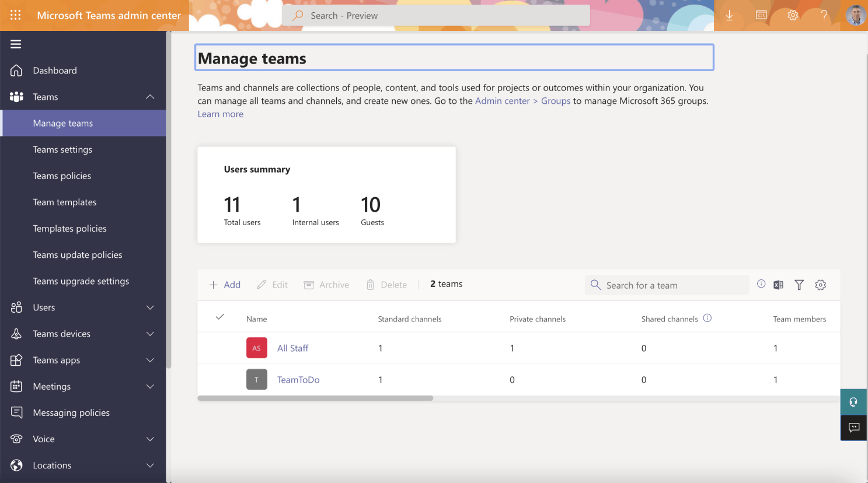Click the Export to Excel icon
The height and width of the screenshot is (483, 868).
(x=778, y=285)
